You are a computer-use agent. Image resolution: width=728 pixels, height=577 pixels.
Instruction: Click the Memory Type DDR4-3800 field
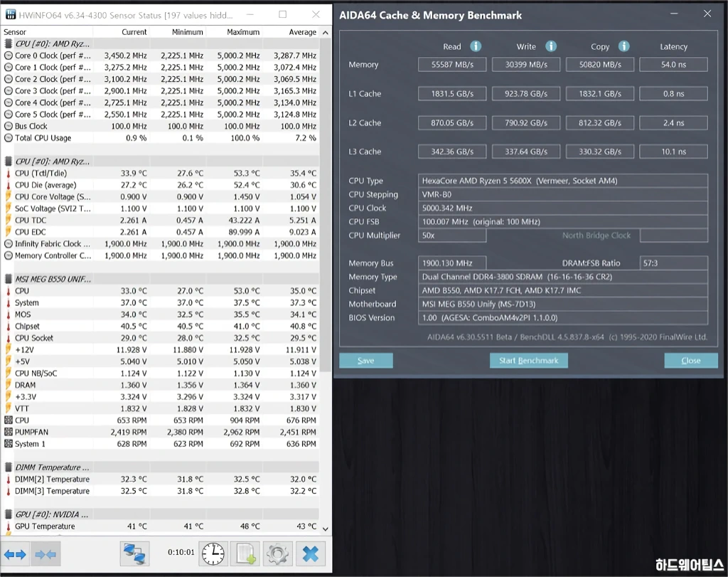[563, 277]
